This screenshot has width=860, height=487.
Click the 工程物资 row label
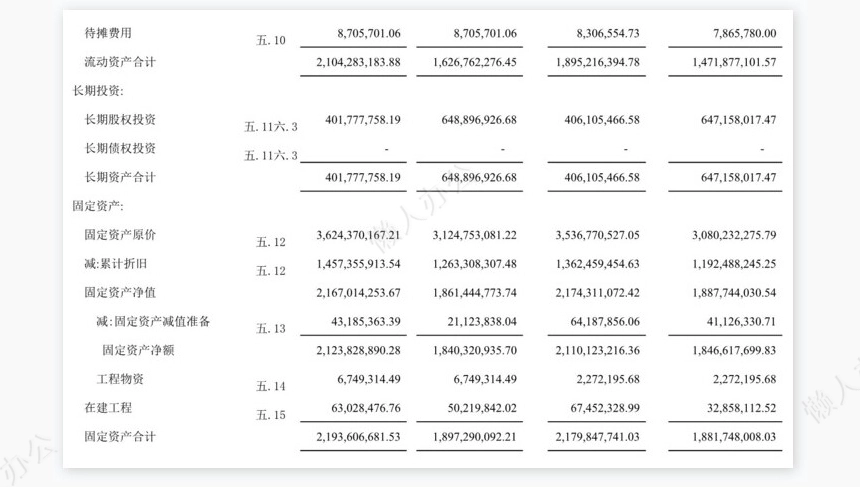point(120,379)
